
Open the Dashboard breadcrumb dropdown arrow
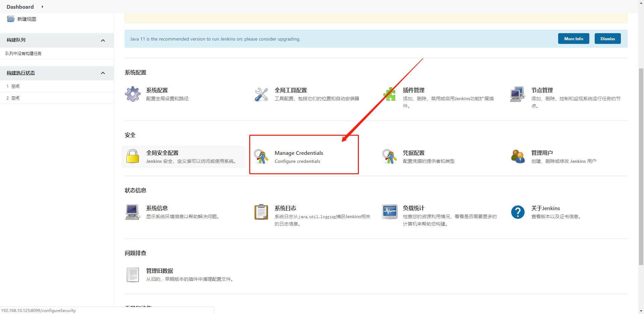pyautogui.click(x=42, y=7)
